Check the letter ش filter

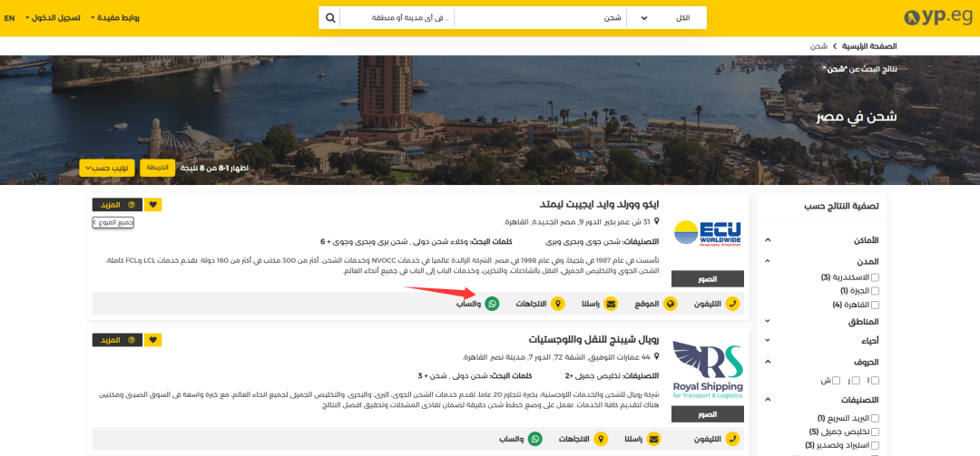[838, 380]
